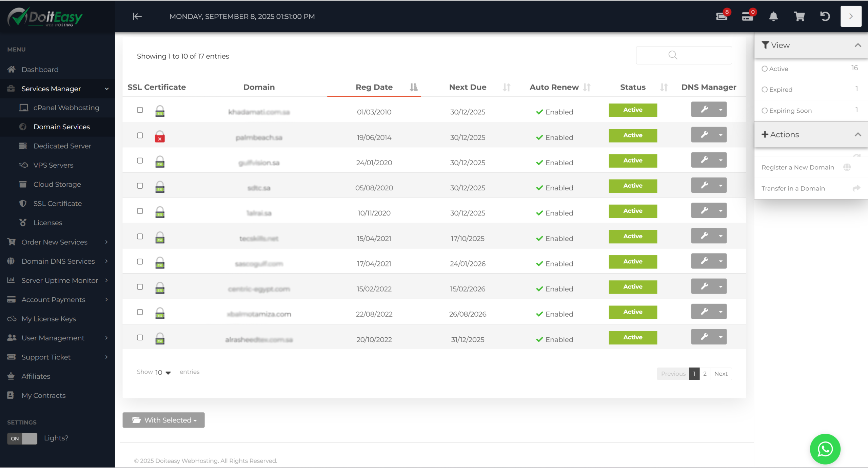The height and width of the screenshot is (468, 868).
Task: Click the notification bell icon
Action: 773,16
